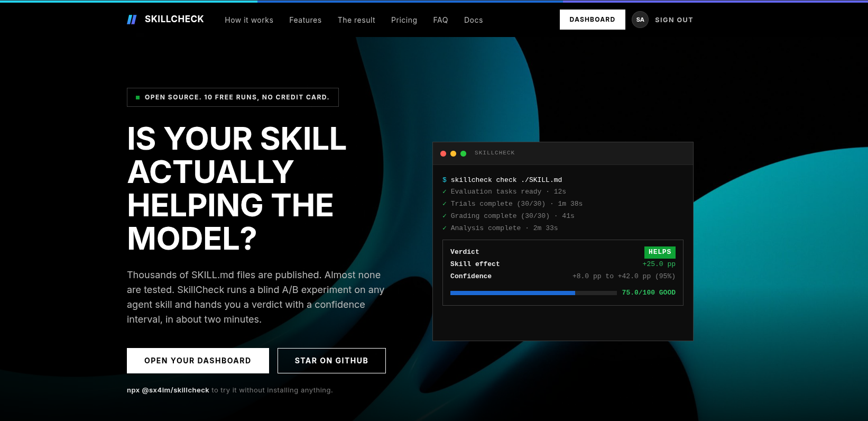Click the SKILLCHECK terminal title label
The width and height of the screenshot is (868, 421).
[x=494, y=153]
